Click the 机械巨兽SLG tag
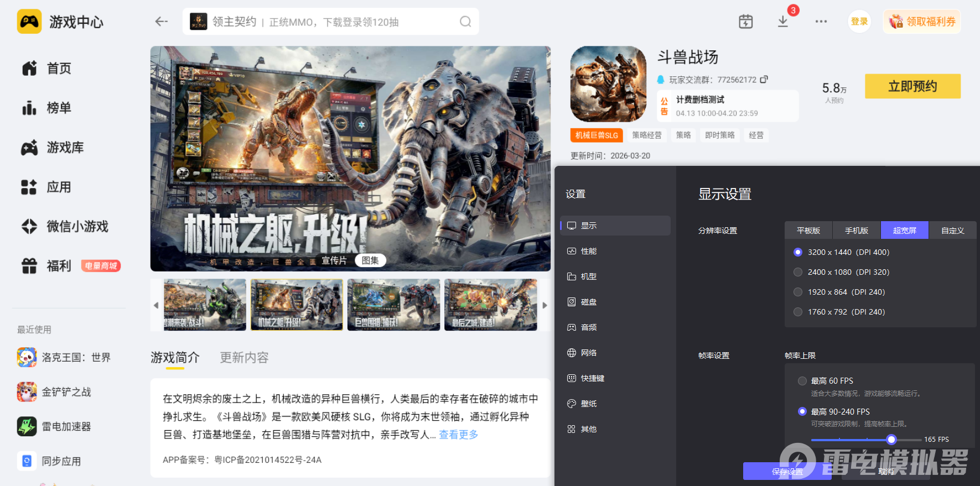The height and width of the screenshot is (486, 980). 597,135
